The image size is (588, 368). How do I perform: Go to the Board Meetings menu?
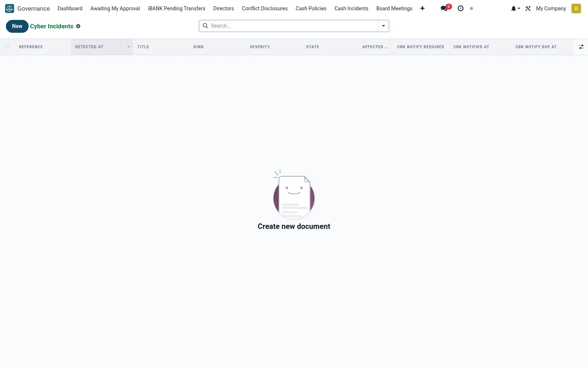[394, 8]
